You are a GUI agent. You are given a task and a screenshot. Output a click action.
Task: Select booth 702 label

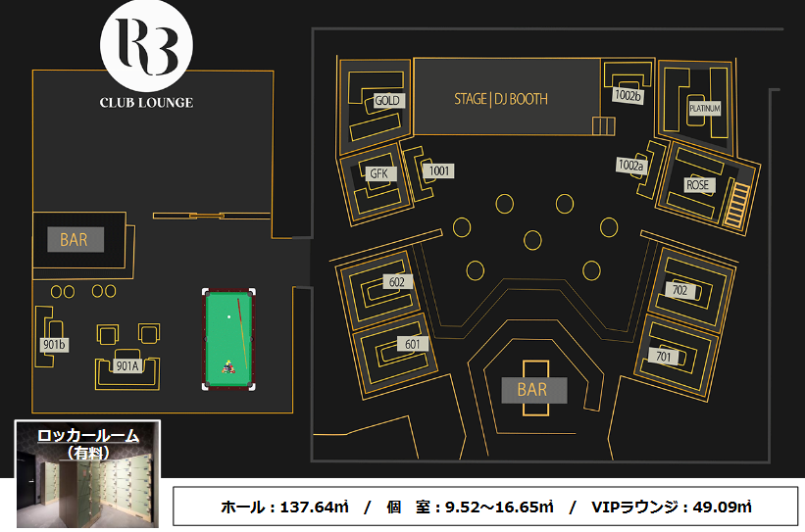coord(679,290)
